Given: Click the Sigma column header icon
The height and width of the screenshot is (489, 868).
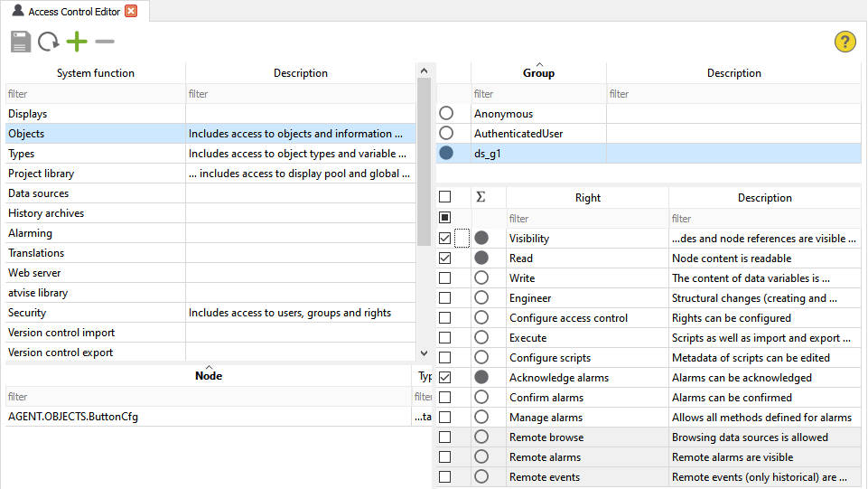Looking at the screenshot, I should [481, 197].
